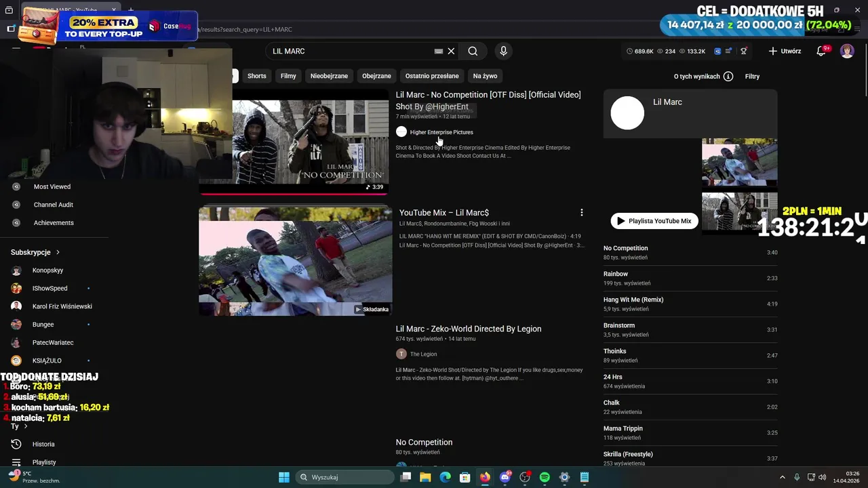
Task: Open the keyboard icon in search box
Action: pyautogui.click(x=439, y=51)
